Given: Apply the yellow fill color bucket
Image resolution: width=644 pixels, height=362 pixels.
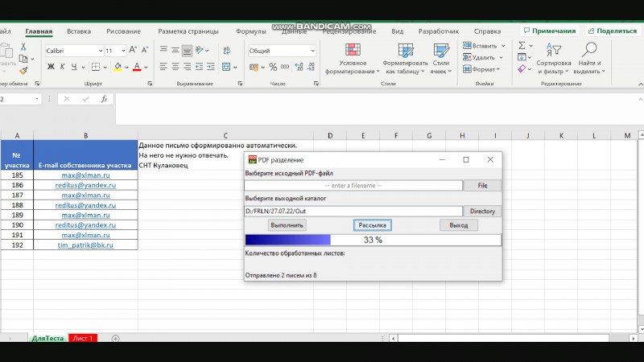Looking at the screenshot, I should click(118, 67).
